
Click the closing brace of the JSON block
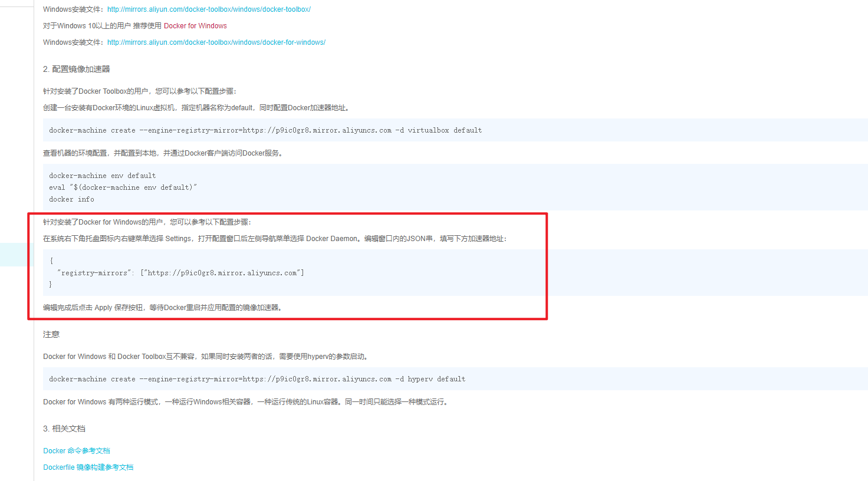click(x=51, y=284)
